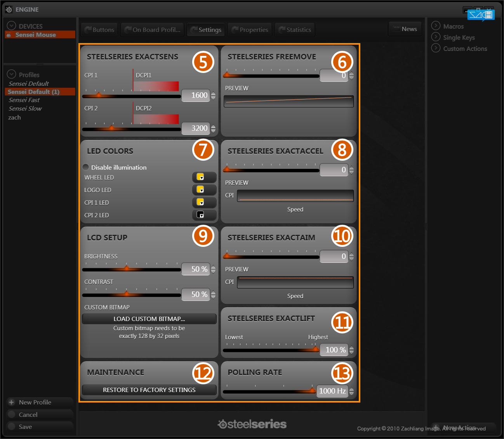Open the WHEEL LED color dropdown
The width and height of the screenshot is (504, 439).
pyautogui.click(x=204, y=177)
